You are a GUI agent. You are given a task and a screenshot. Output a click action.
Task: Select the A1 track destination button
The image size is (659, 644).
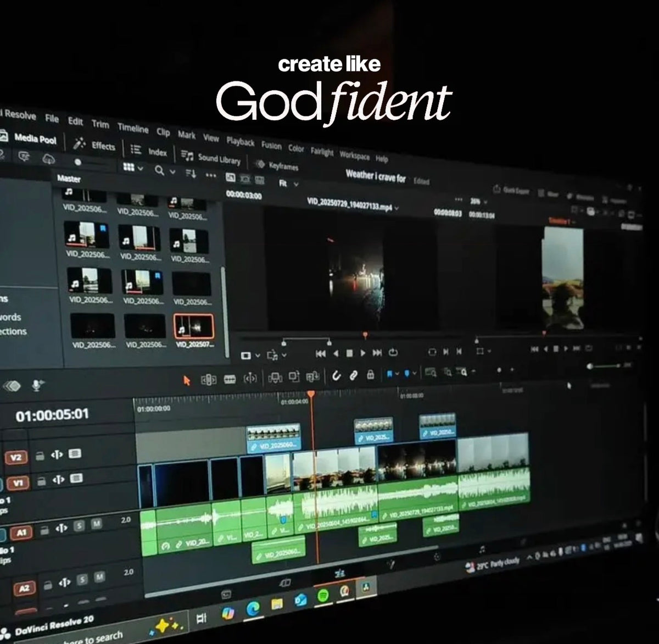pyautogui.click(x=21, y=532)
